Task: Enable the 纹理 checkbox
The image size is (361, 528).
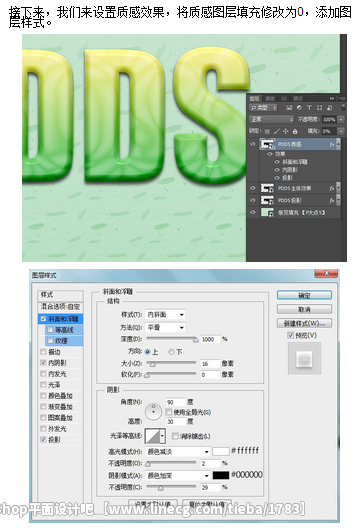Action: click(x=50, y=341)
